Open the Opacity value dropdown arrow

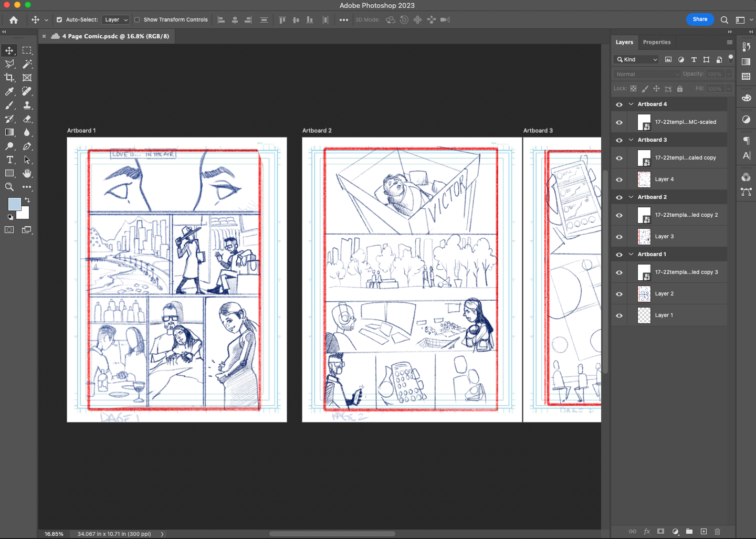pos(729,74)
